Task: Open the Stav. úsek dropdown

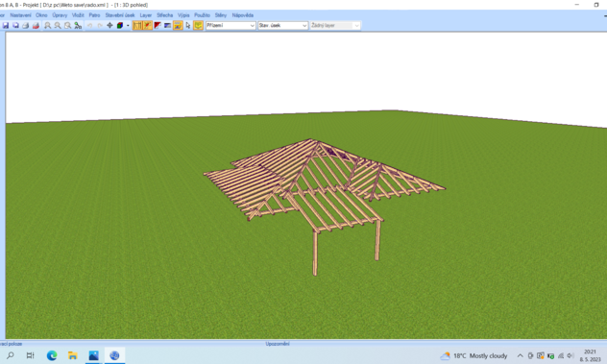Action: tap(282, 26)
